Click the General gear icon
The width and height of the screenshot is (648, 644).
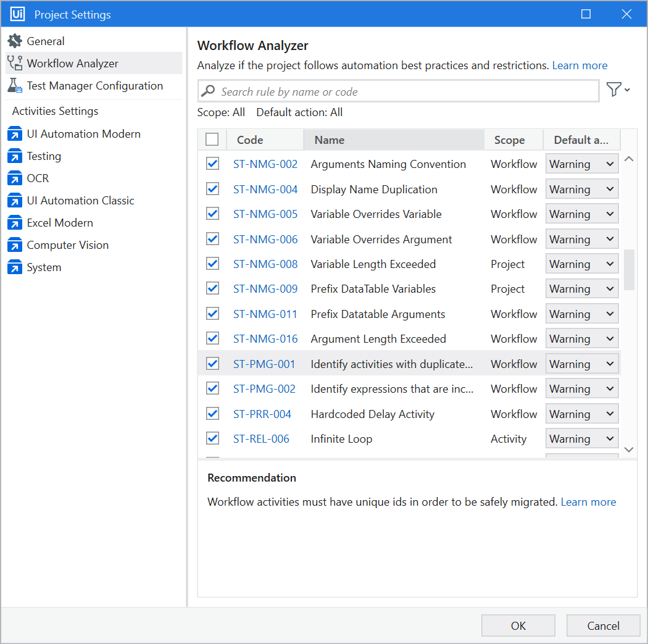(x=15, y=41)
